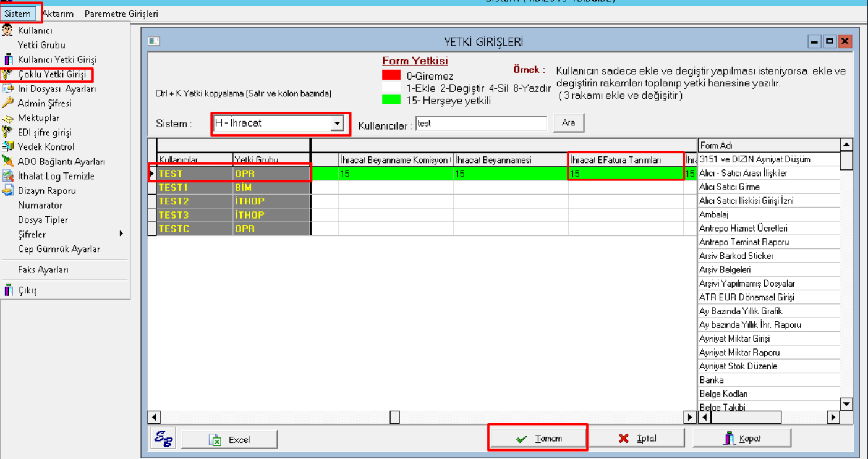Select Alıcı - Satıcı Arası İlişkiler form
The width and height of the screenshot is (868, 459).
point(769,173)
